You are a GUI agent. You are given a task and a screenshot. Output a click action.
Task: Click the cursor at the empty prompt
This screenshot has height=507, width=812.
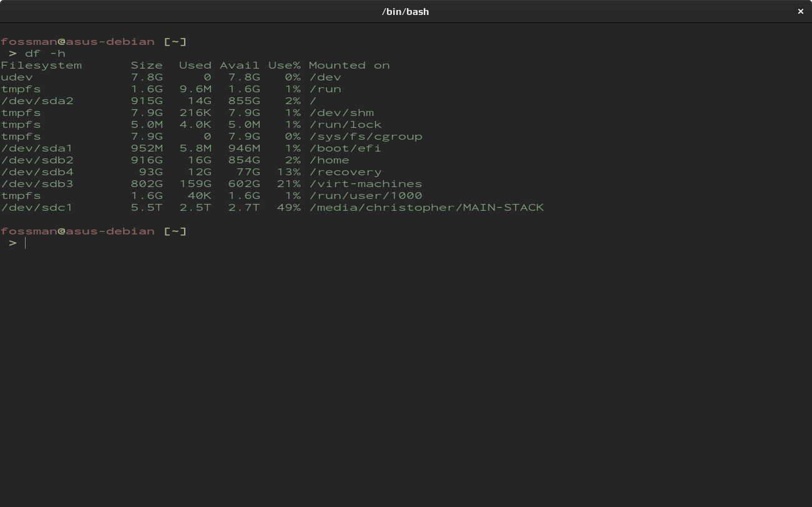(x=26, y=243)
